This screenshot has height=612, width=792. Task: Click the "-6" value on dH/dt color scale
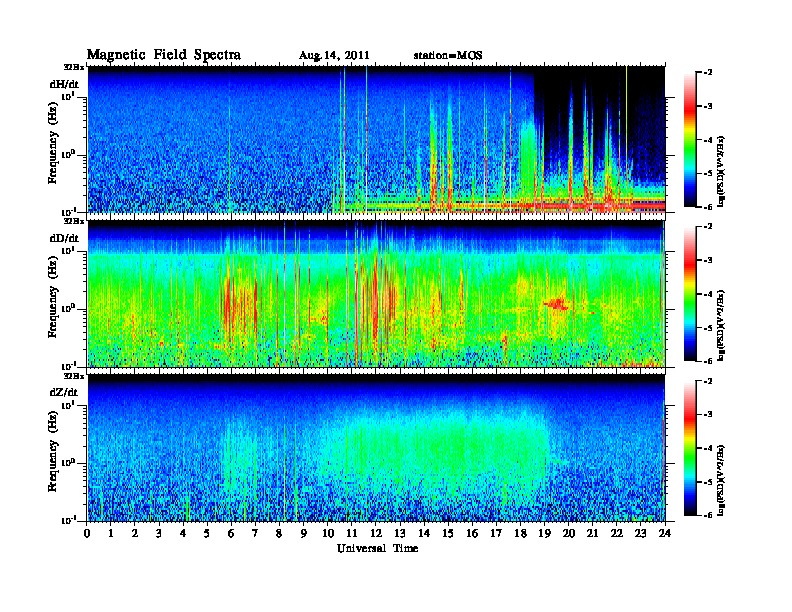[708, 207]
